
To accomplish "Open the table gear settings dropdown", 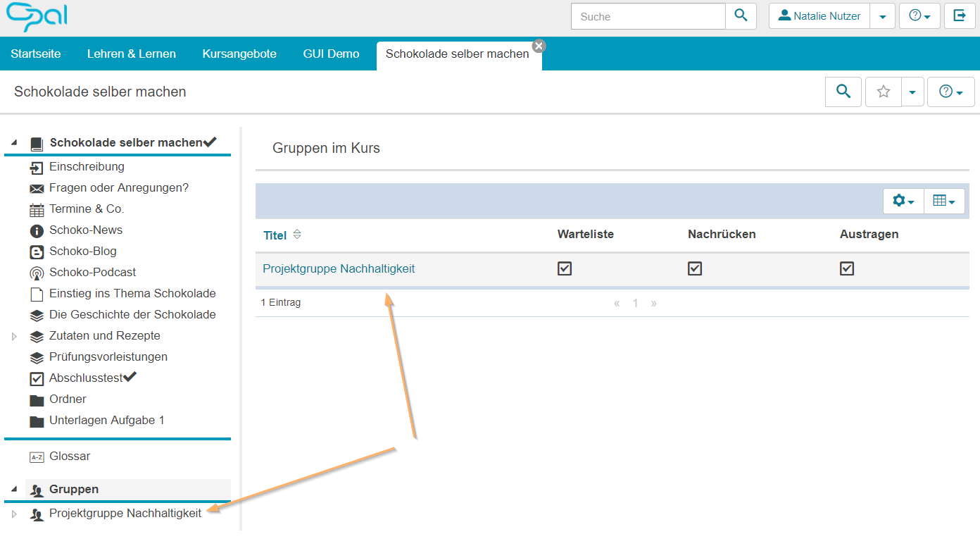I will pyautogui.click(x=903, y=201).
